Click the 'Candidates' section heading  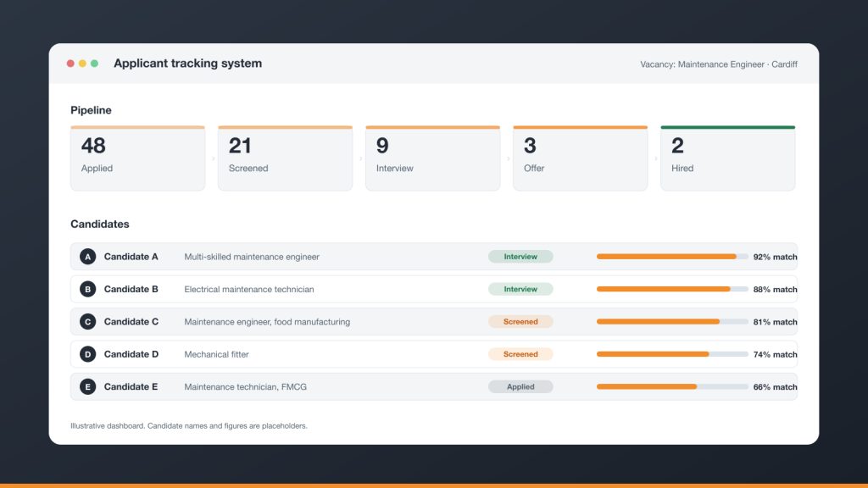click(x=100, y=224)
